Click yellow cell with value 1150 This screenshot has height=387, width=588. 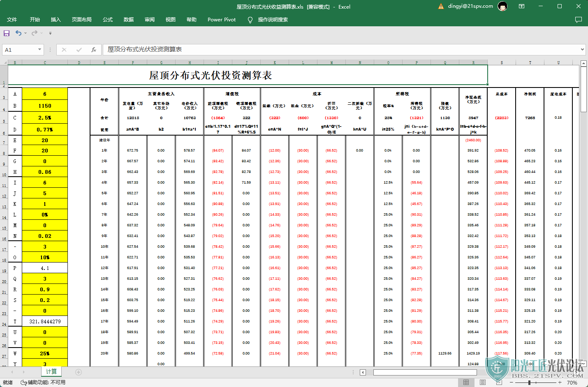point(45,106)
